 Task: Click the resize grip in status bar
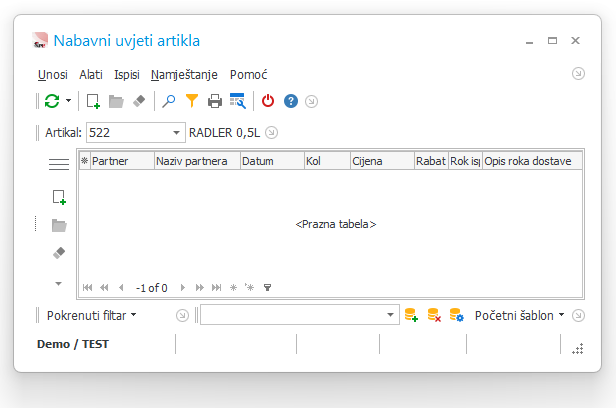[578, 348]
